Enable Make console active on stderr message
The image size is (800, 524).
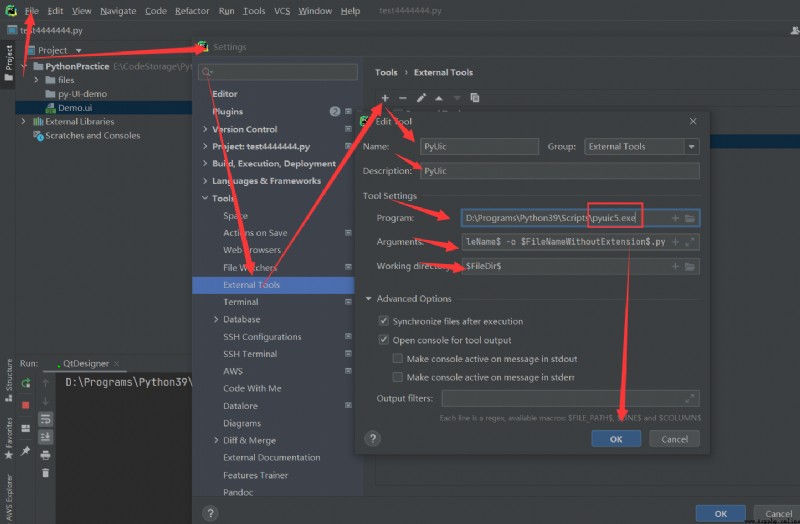click(397, 377)
